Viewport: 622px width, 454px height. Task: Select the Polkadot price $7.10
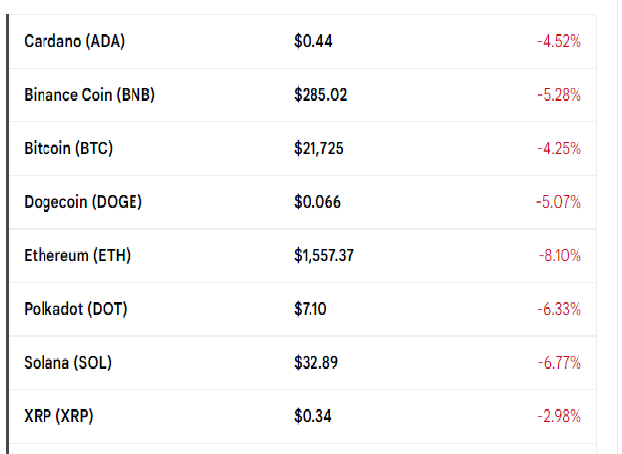pos(310,309)
